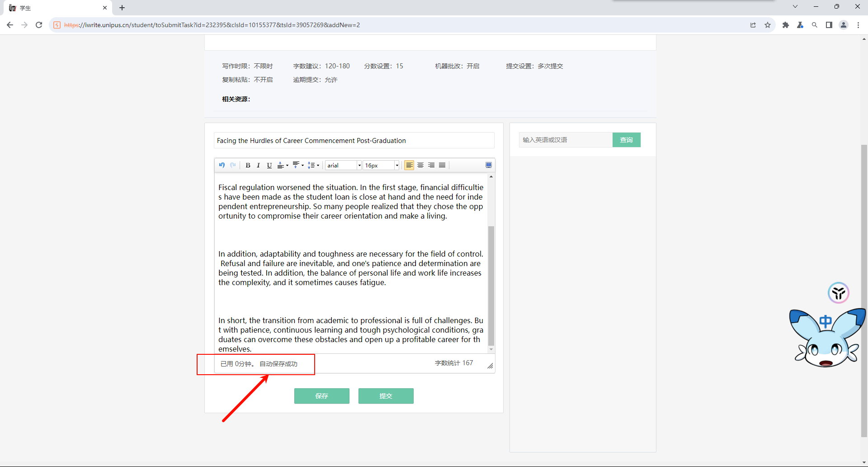868x467 pixels.
Task: Click the essay title text field
Action: pos(354,141)
